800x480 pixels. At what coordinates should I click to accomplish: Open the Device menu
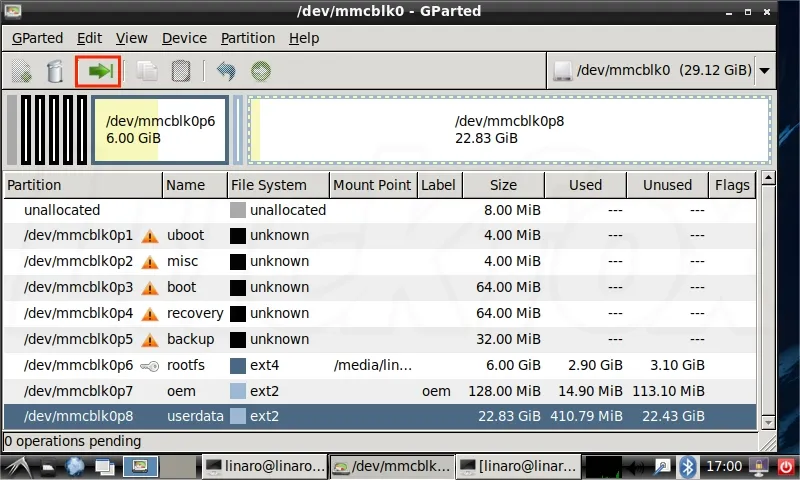pyautogui.click(x=184, y=38)
